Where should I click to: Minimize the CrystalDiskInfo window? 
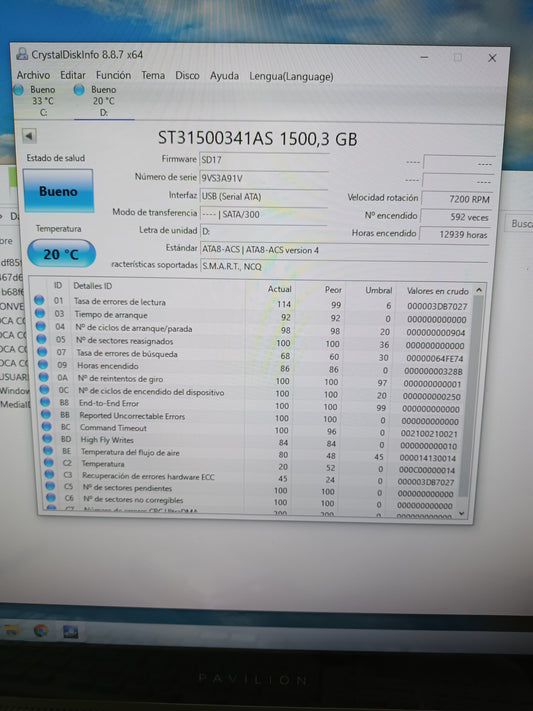425,57
